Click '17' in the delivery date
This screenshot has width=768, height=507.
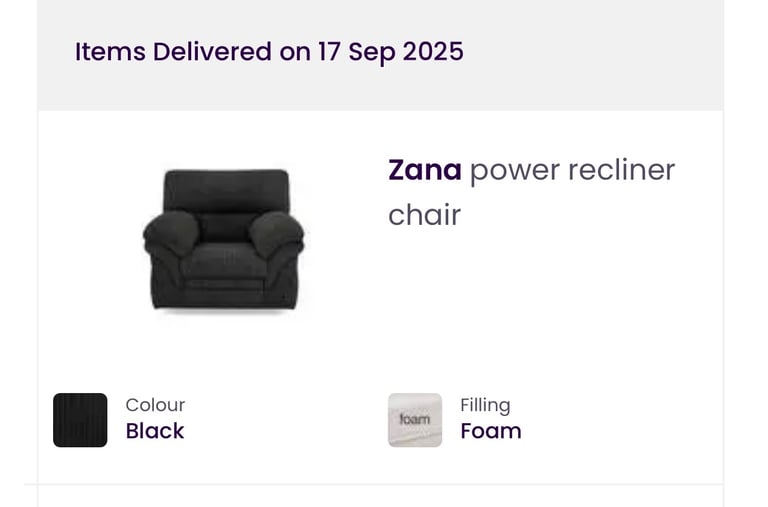point(329,52)
